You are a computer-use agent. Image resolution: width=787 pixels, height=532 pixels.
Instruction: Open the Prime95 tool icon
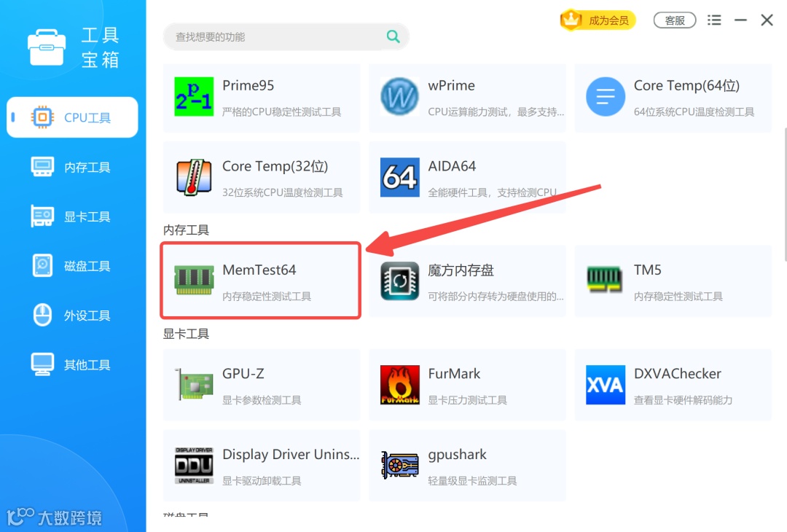194,96
